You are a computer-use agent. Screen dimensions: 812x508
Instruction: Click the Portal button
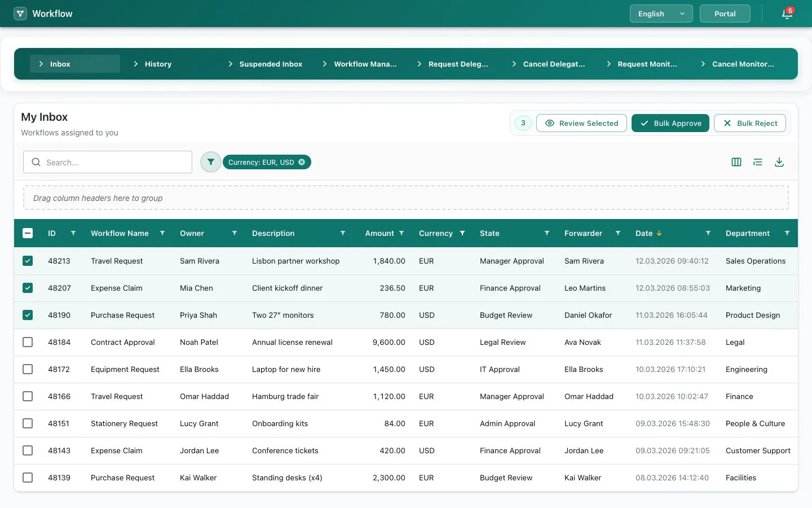pyautogui.click(x=725, y=14)
